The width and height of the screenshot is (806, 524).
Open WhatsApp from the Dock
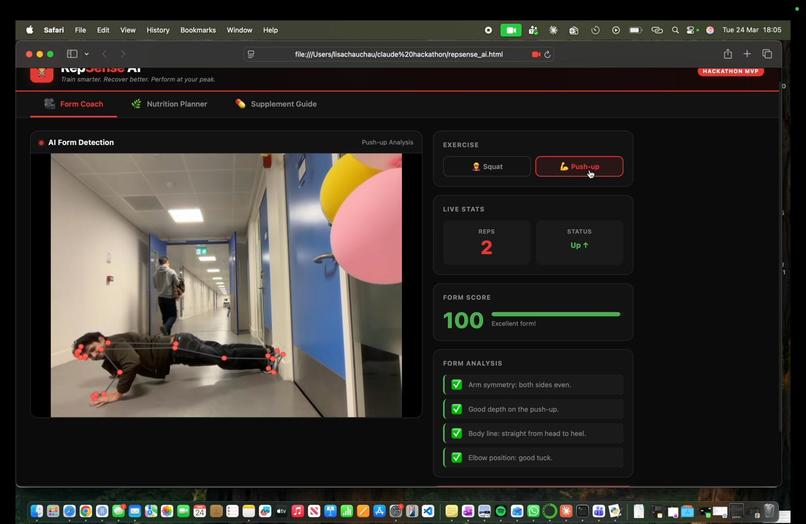[534, 511]
